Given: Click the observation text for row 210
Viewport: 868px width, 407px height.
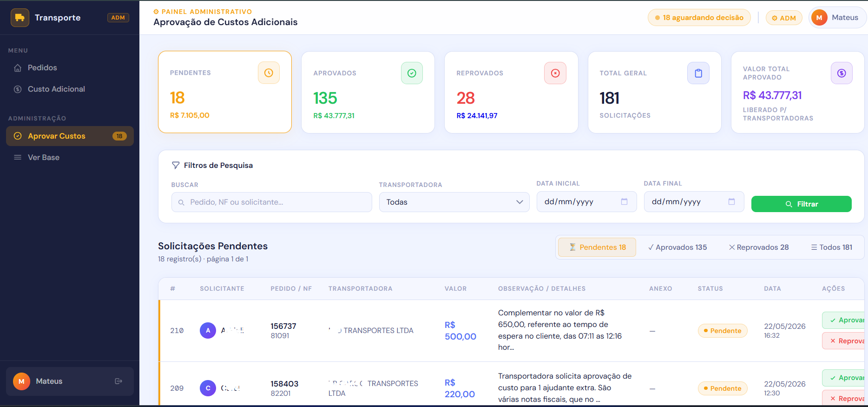Looking at the screenshot, I should [560, 330].
